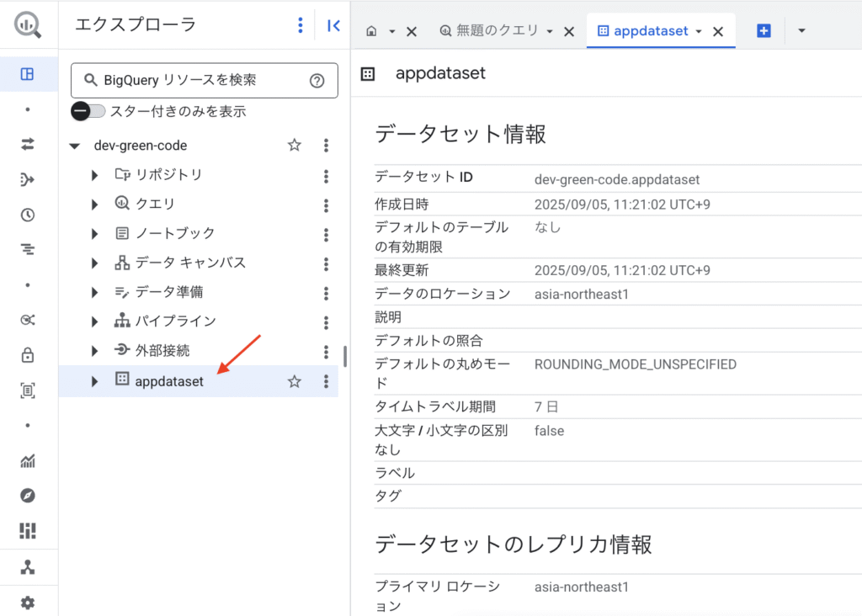Expand the appdataset tree node
The height and width of the screenshot is (616, 862).
click(x=95, y=381)
